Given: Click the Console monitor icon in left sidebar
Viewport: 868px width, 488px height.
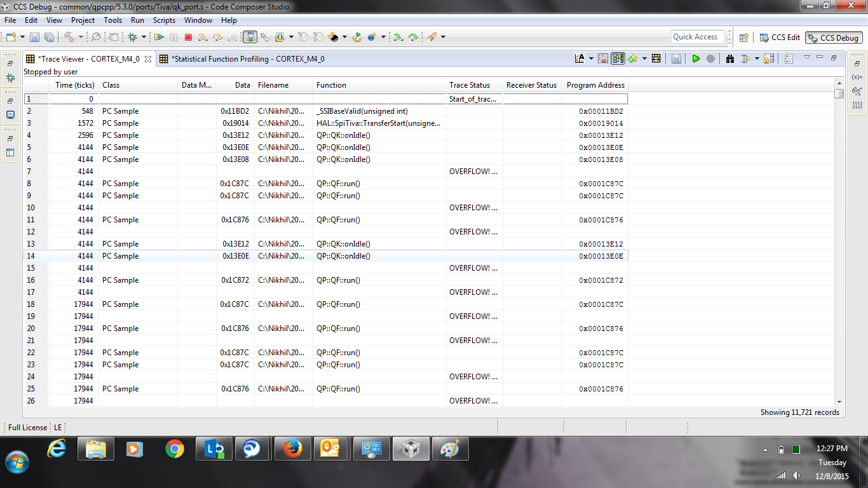Looking at the screenshot, I should tap(10, 115).
